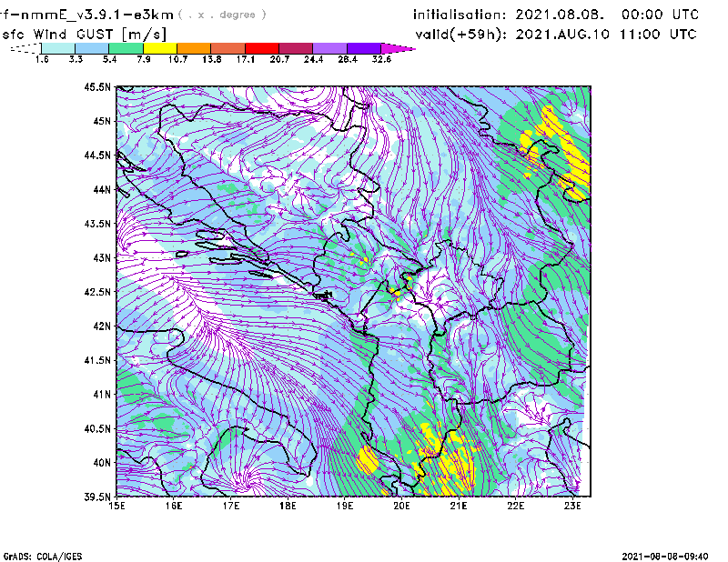Click the '45N' latitude label

[102, 121]
